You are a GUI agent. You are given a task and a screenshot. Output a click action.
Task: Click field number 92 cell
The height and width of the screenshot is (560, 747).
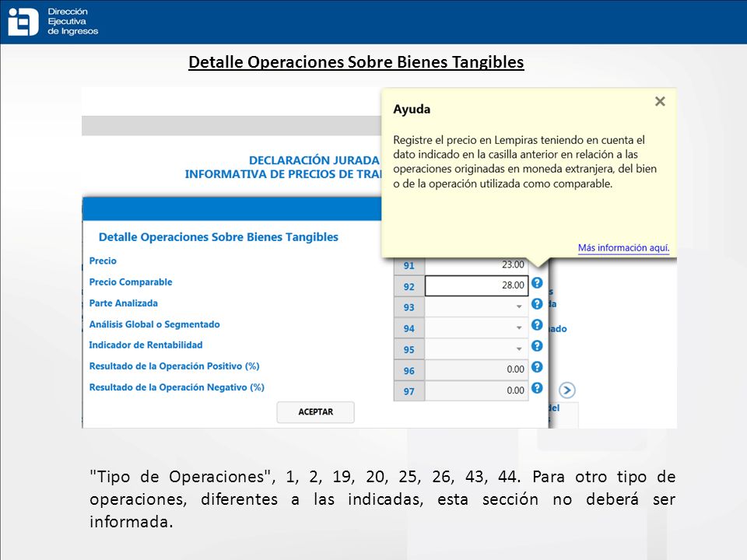(409, 286)
